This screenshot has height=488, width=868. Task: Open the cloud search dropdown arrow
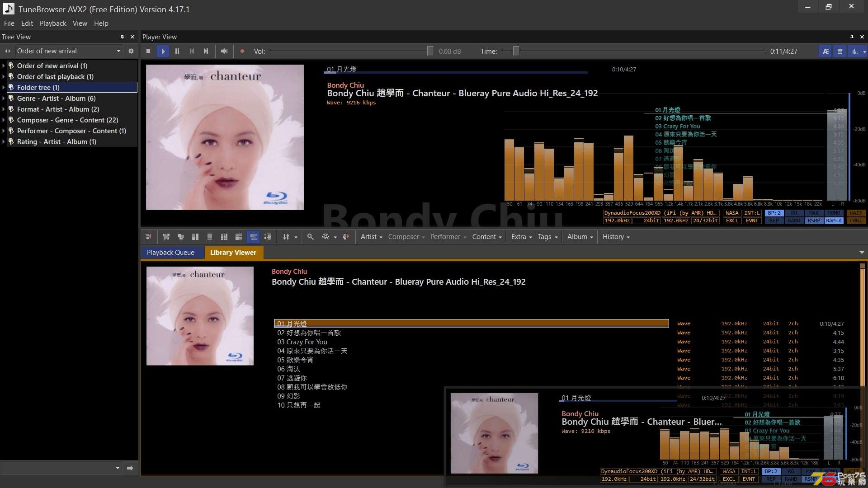pos(335,237)
